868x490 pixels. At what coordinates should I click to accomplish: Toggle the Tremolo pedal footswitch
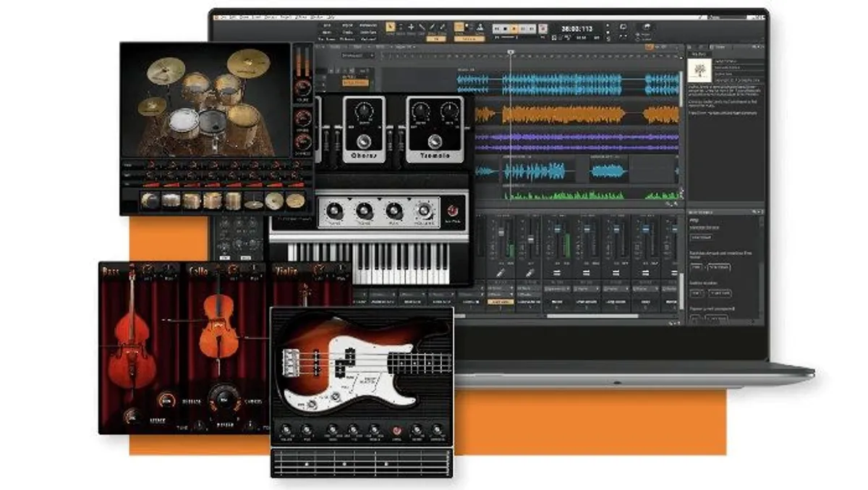(x=435, y=143)
